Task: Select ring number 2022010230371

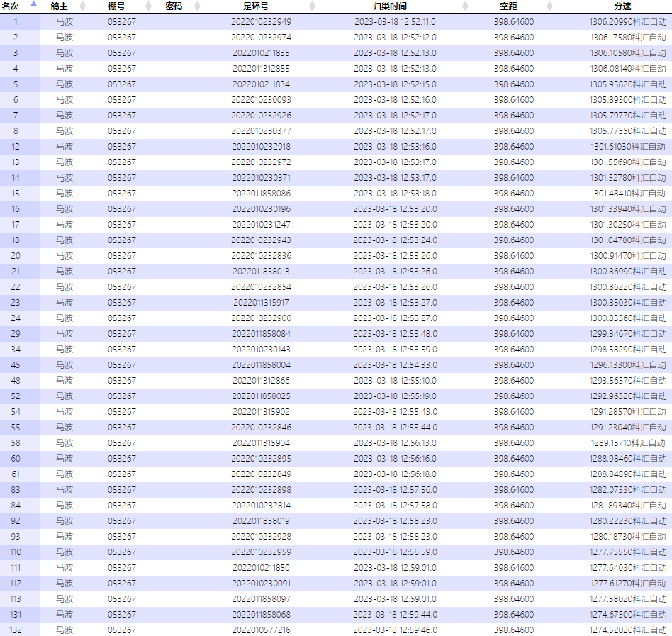Action: pyautogui.click(x=261, y=178)
